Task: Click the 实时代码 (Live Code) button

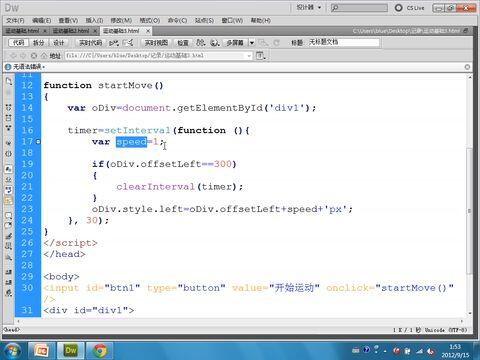Action: pos(90,43)
